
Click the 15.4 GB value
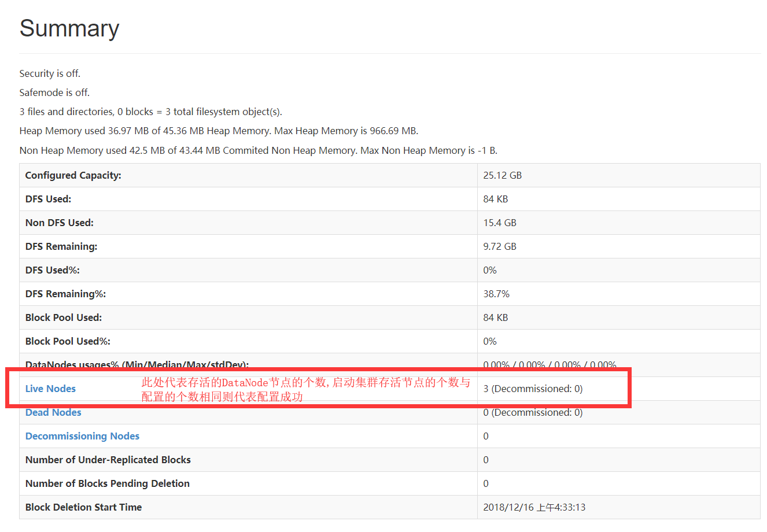(x=500, y=223)
